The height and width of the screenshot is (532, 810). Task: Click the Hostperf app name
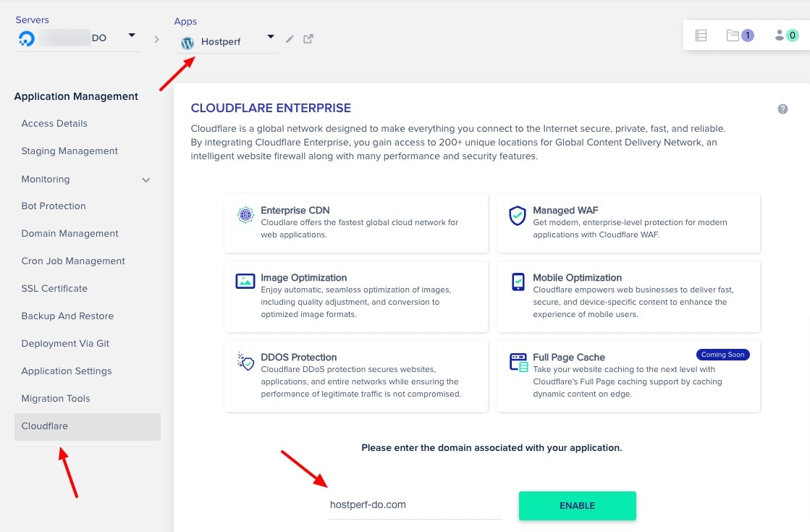pyautogui.click(x=221, y=42)
